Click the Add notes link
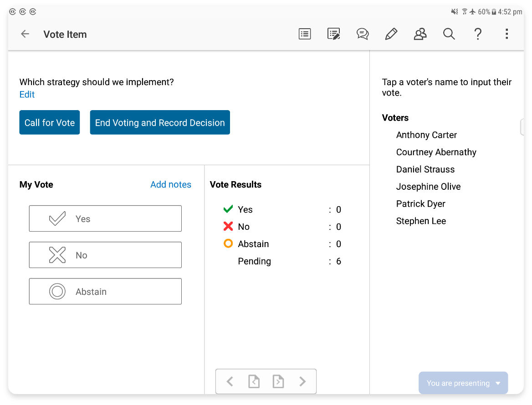The height and width of the screenshot is (405, 532). [x=171, y=185]
